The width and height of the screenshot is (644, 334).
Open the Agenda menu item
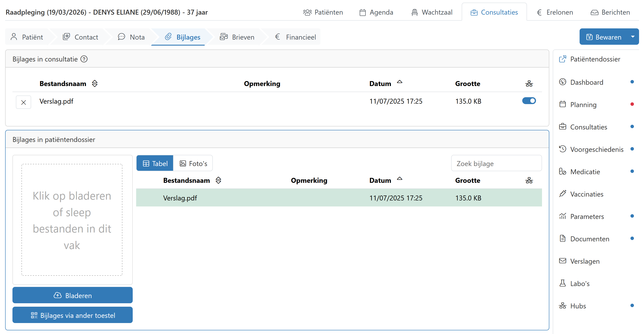click(376, 12)
